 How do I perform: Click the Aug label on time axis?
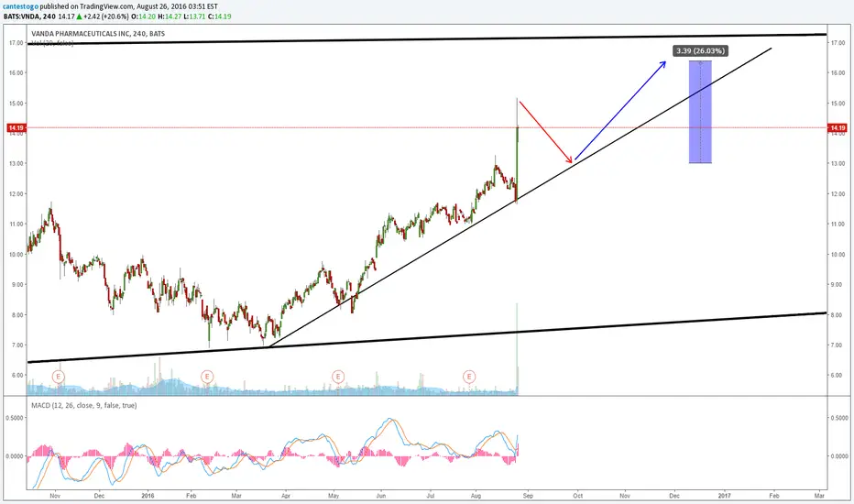point(476,496)
